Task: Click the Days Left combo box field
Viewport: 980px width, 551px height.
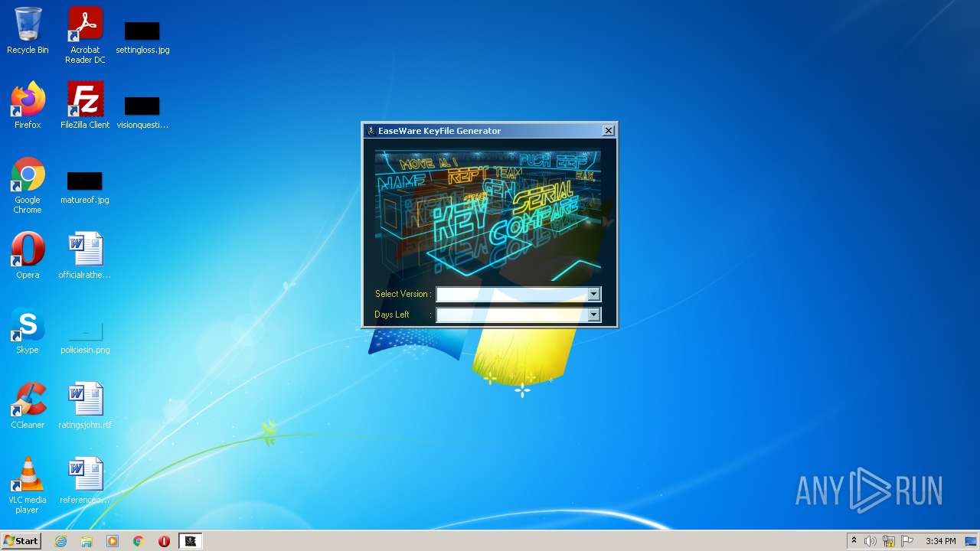Action: (518, 315)
